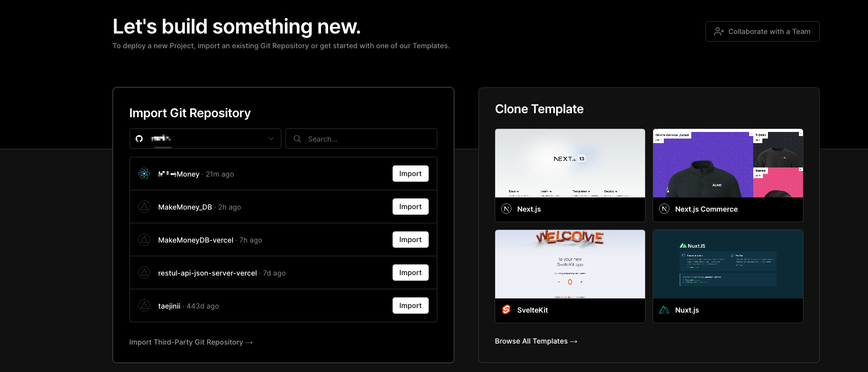Click the Next.js logo icon under first template

pos(506,209)
